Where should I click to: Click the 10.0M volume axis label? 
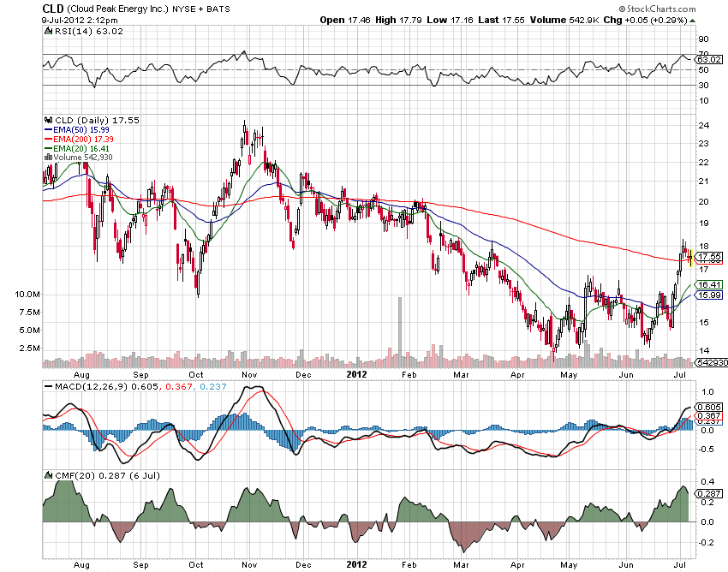pos(28,294)
